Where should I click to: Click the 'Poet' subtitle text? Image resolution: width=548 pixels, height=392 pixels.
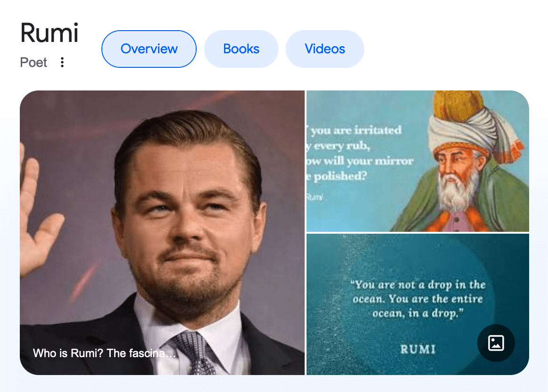[34, 62]
